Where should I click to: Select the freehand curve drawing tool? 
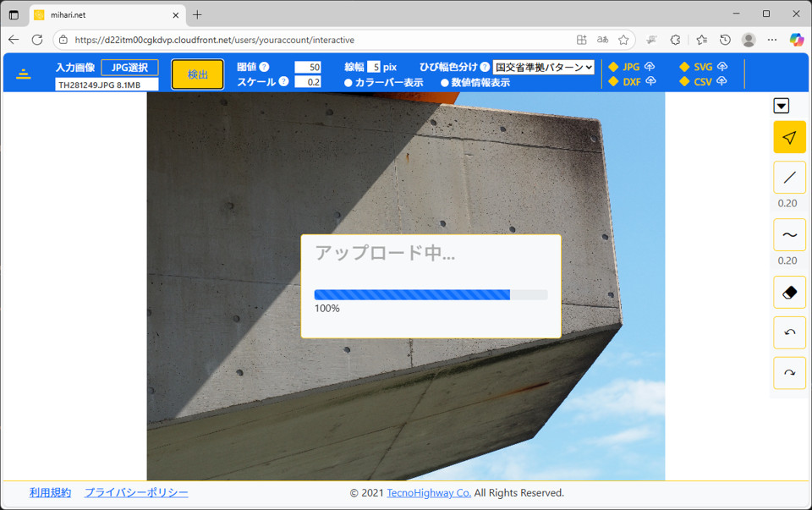click(789, 235)
